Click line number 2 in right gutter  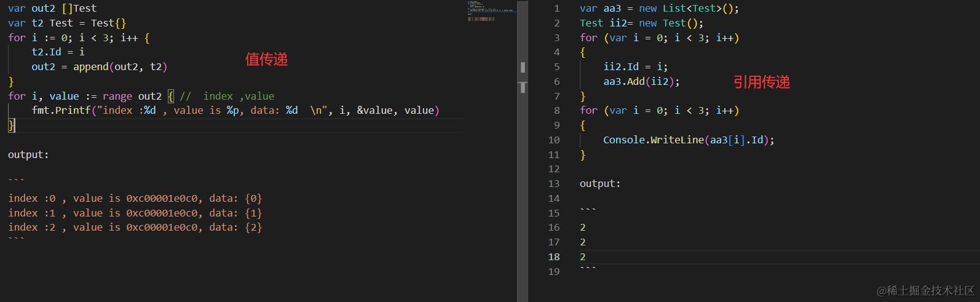point(557,23)
